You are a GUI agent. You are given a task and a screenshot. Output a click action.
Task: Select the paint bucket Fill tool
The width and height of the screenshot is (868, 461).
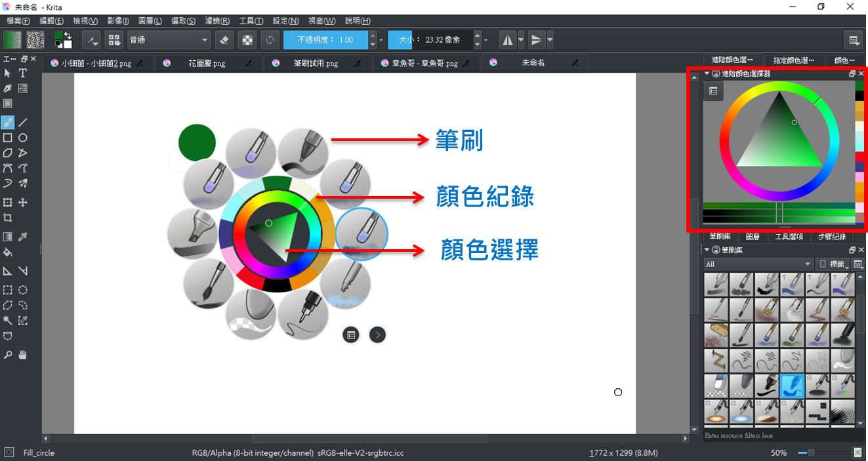click(x=8, y=252)
